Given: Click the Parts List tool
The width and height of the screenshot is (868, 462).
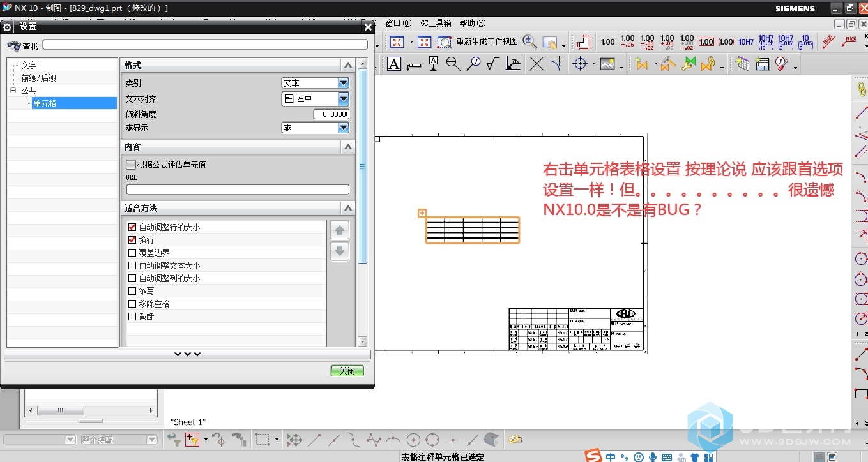Looking at the screenshot, I should 762,64.
